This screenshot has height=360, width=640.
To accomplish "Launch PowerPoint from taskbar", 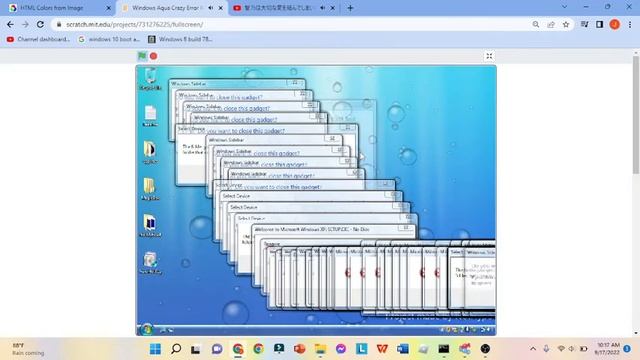I will coord(300,349).
